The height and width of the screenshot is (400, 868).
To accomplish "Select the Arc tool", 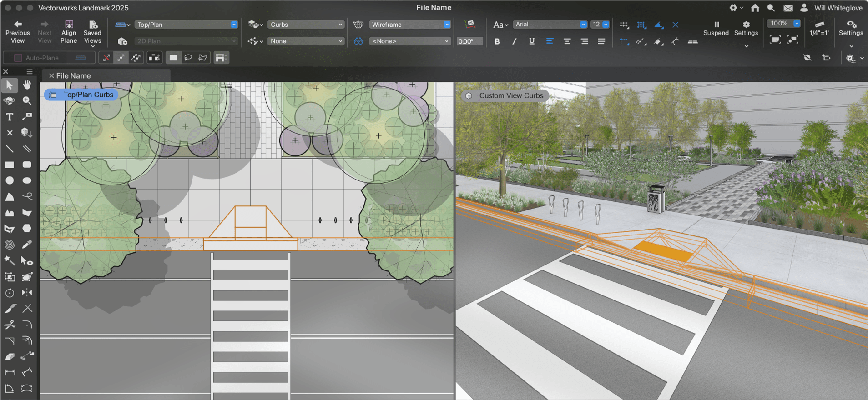I will pos(9,197).
